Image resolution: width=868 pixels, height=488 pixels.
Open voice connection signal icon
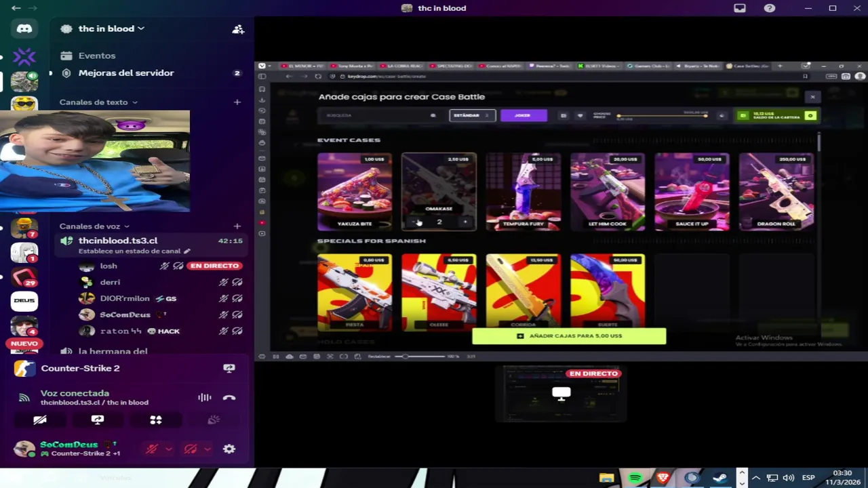[24, 398]
